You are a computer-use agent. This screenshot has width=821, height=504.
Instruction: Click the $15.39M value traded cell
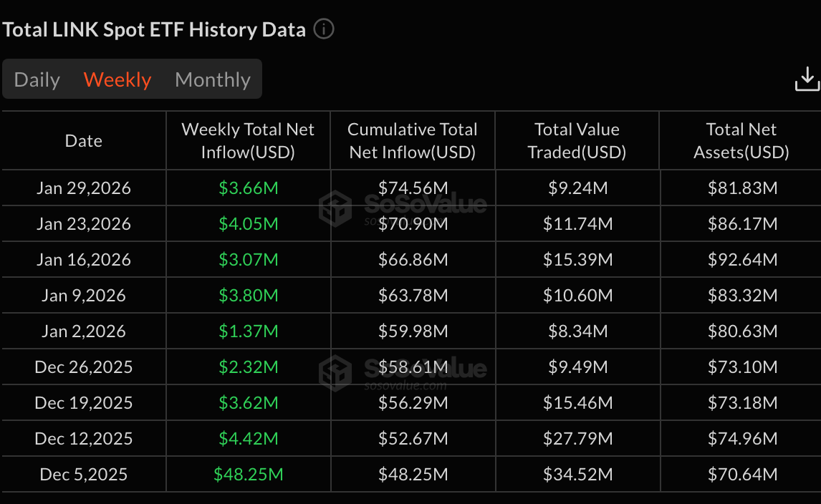coord(577,260)
